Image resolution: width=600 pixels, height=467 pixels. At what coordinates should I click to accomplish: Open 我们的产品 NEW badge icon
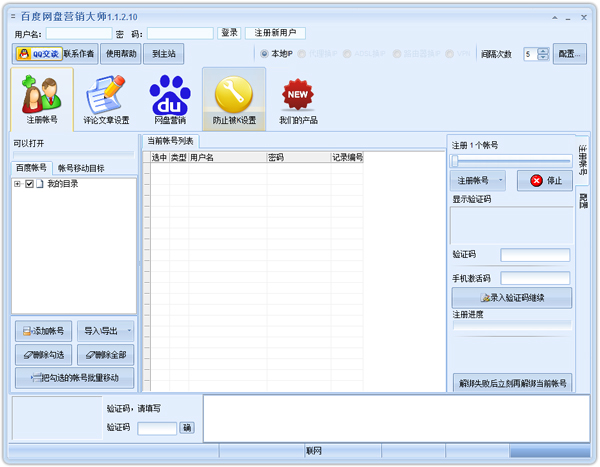(x=298, y=101)
